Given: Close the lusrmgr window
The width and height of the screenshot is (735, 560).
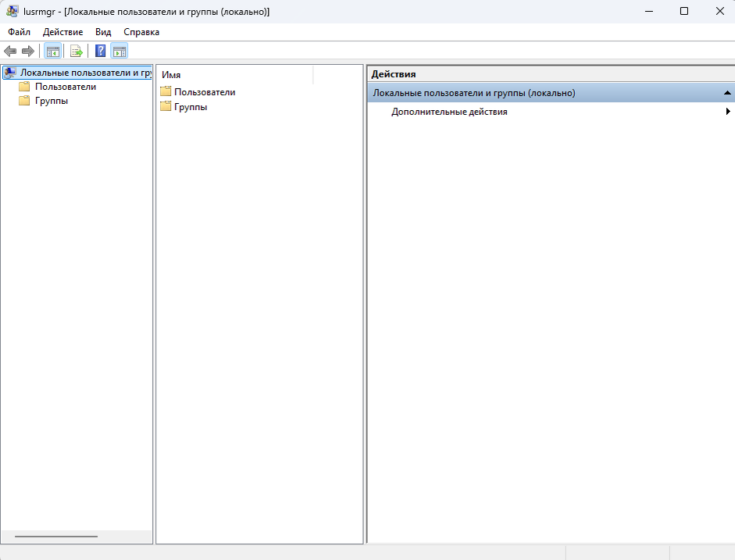Looking at the screenshot, I should tap(720, 11).
